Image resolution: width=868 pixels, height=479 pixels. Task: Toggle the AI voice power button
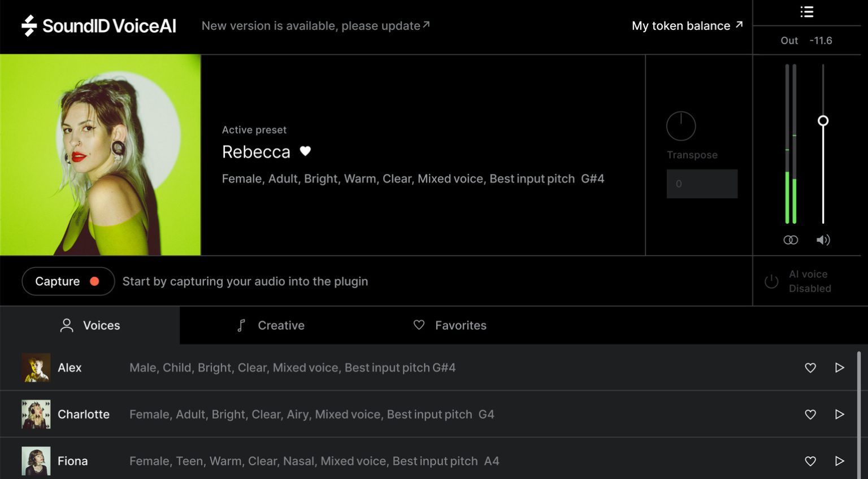coord(771,281)
